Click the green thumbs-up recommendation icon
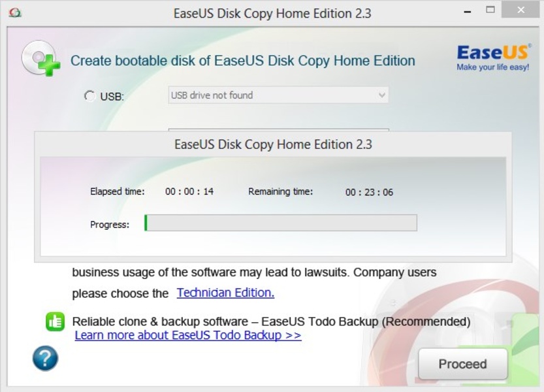This screenshot has width=544, height=392. pyautogui.click(x=56, y=321)
